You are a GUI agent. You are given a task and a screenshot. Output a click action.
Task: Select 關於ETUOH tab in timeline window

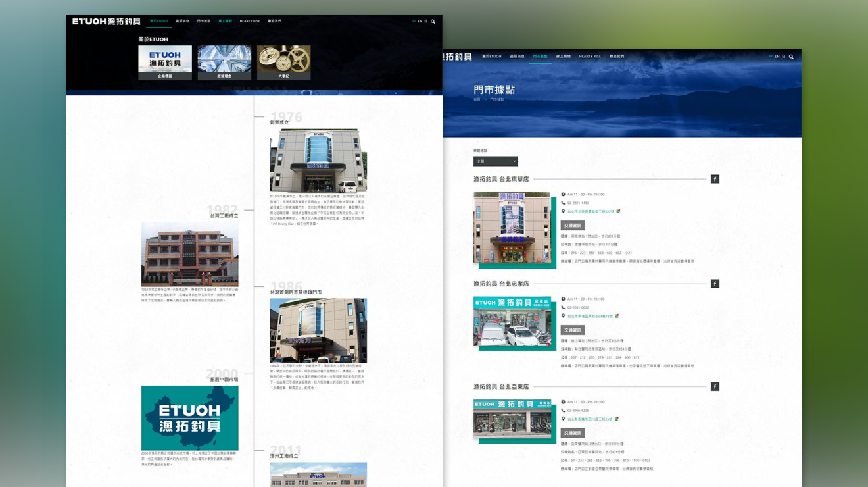(x=158, y=21)
